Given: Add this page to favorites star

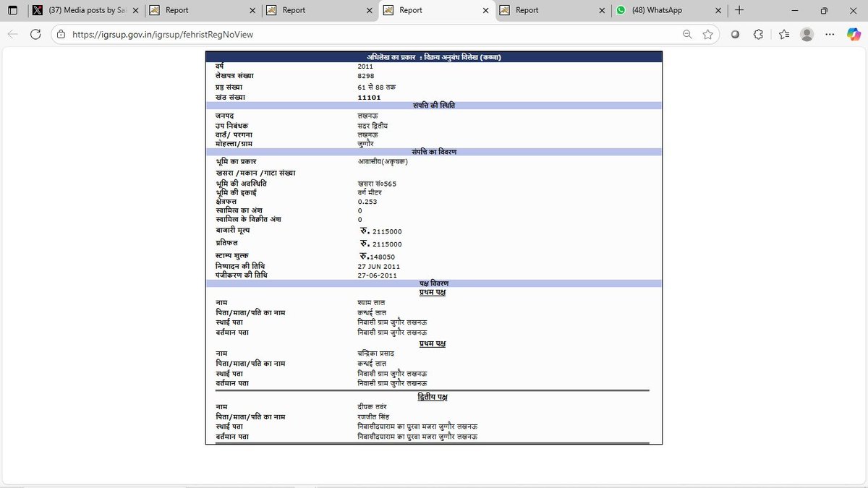Looking at the screenshot, I should coord(707,34).
